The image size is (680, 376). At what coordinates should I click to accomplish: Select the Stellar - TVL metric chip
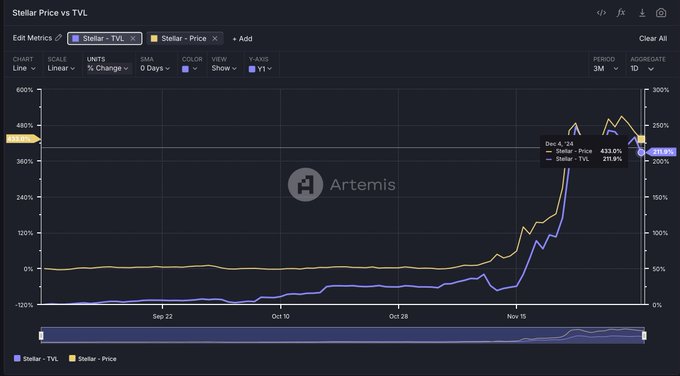104,39
